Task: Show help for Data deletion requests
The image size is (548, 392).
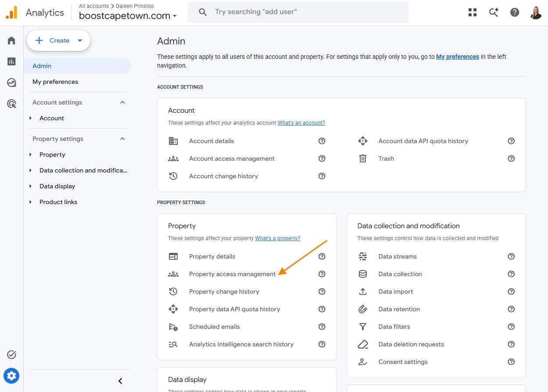Action: click(511, 344)
